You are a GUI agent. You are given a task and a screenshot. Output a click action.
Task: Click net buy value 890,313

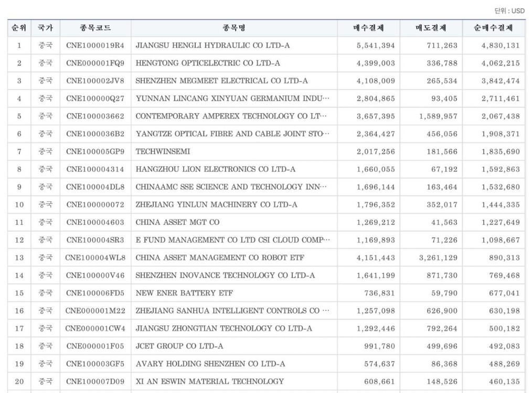coord(505,257)
